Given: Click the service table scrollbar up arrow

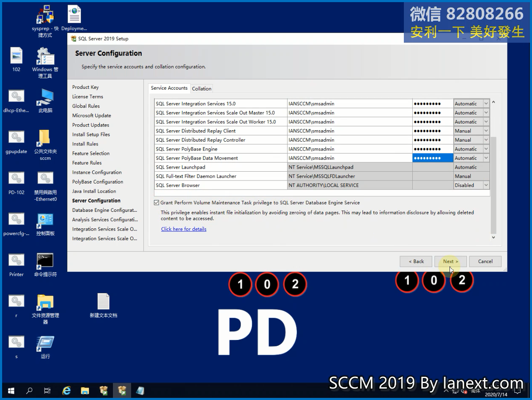Looking at the screenshot, I should click(x=493, y=103).
